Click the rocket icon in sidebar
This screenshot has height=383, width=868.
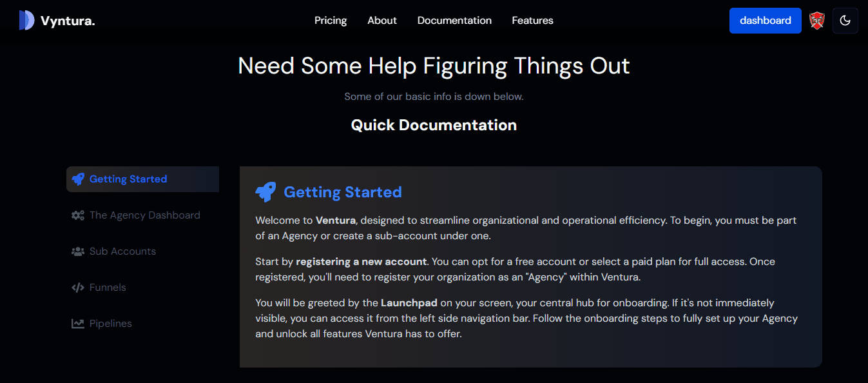[x=78, y=179]
